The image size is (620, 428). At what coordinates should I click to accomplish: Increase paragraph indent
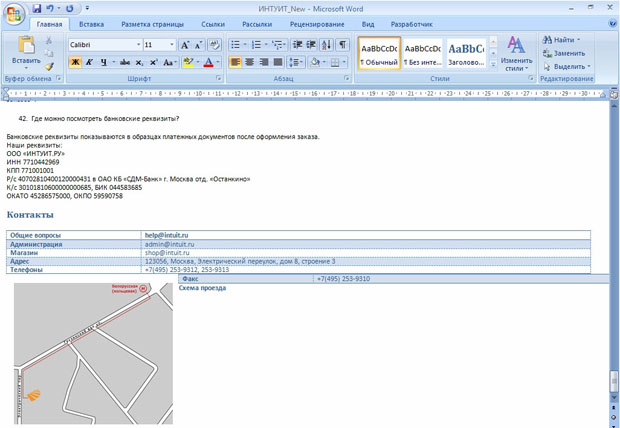(x=311, y=45)
